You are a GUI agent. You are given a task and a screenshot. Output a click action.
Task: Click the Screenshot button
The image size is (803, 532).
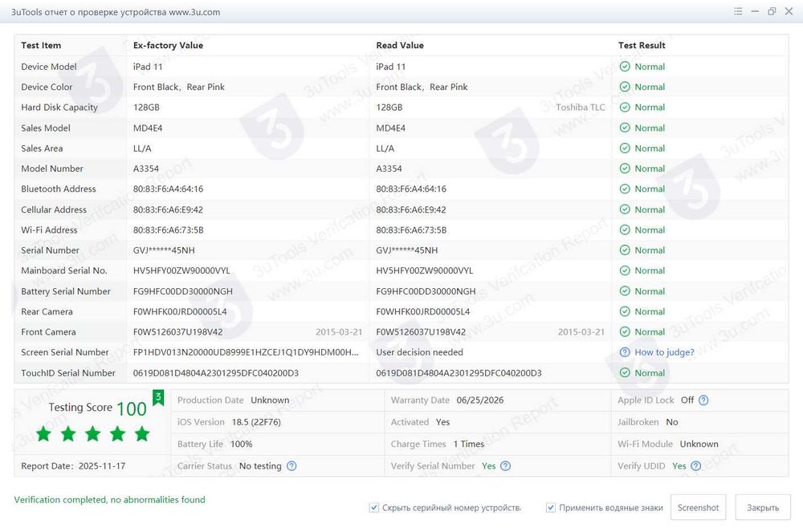[698, 507]
